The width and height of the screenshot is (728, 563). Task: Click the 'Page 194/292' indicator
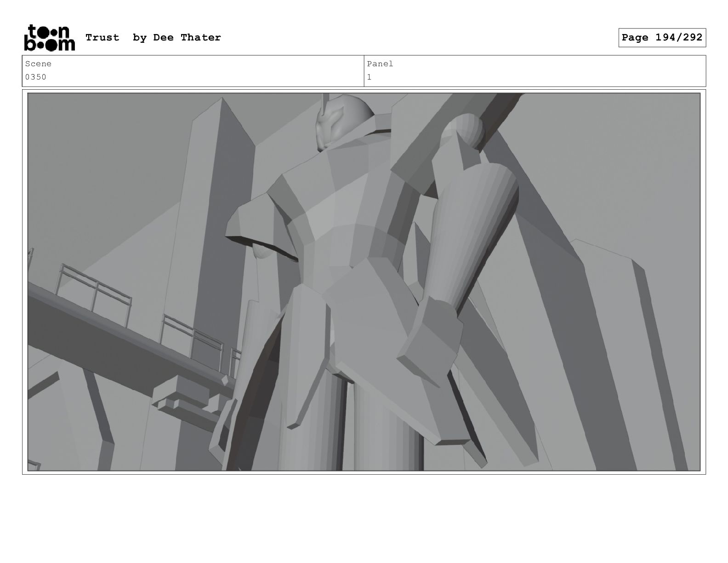click(x=662, y=38)
